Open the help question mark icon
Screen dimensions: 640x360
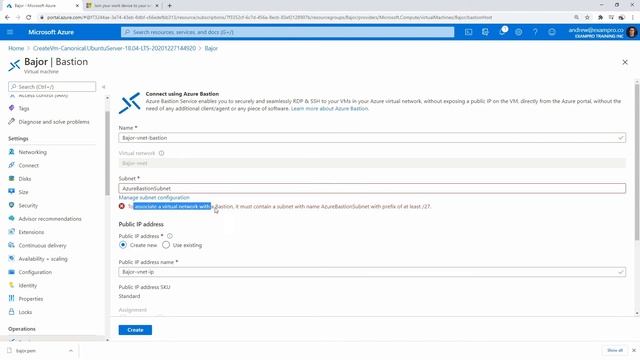pyautogui.click(x=535, y=32)
